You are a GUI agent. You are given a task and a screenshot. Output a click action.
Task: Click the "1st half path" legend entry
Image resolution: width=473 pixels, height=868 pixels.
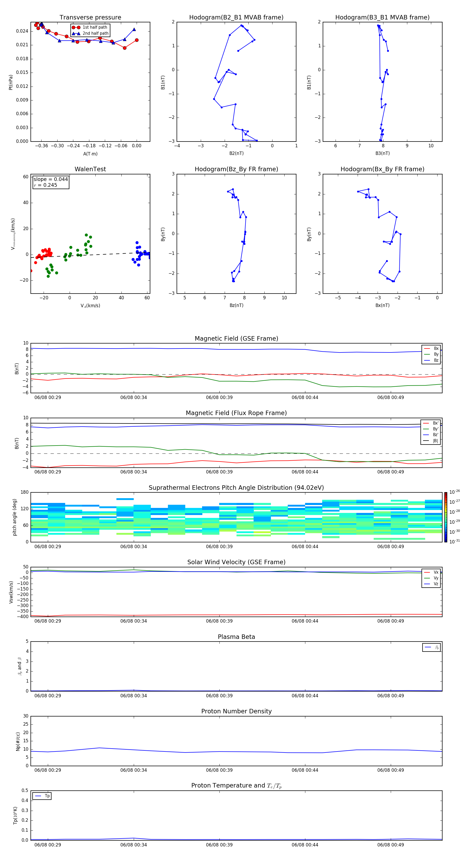(x=90, y=27)
